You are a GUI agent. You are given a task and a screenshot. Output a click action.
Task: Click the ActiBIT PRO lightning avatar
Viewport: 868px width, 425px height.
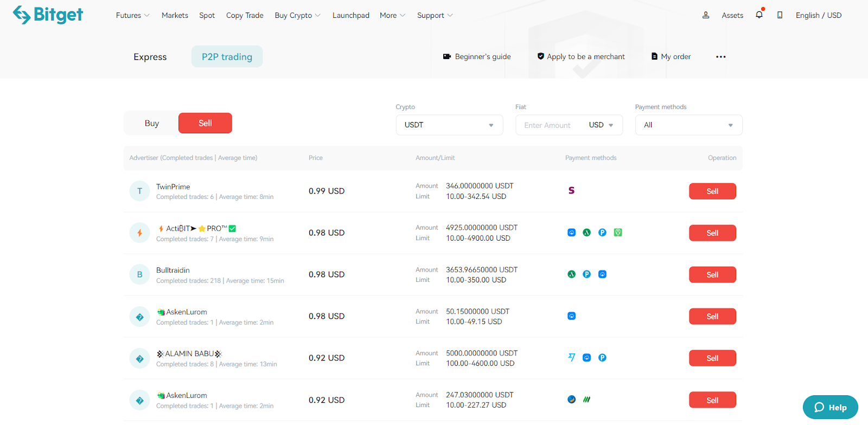pos(139,233)
